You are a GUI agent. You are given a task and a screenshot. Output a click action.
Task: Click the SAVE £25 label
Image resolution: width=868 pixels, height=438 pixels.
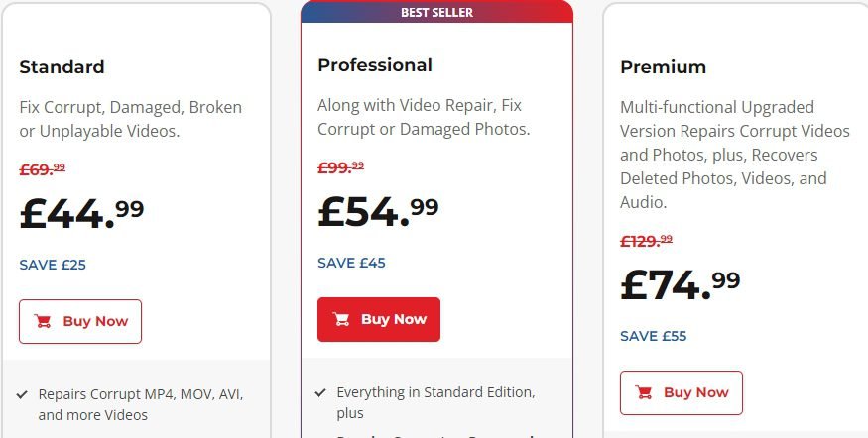pyautogui.click(x=53, y=265)
